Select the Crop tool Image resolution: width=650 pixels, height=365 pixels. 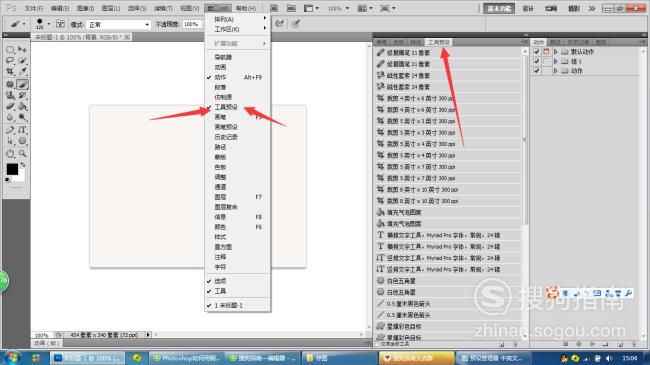(x=10, y=72)
